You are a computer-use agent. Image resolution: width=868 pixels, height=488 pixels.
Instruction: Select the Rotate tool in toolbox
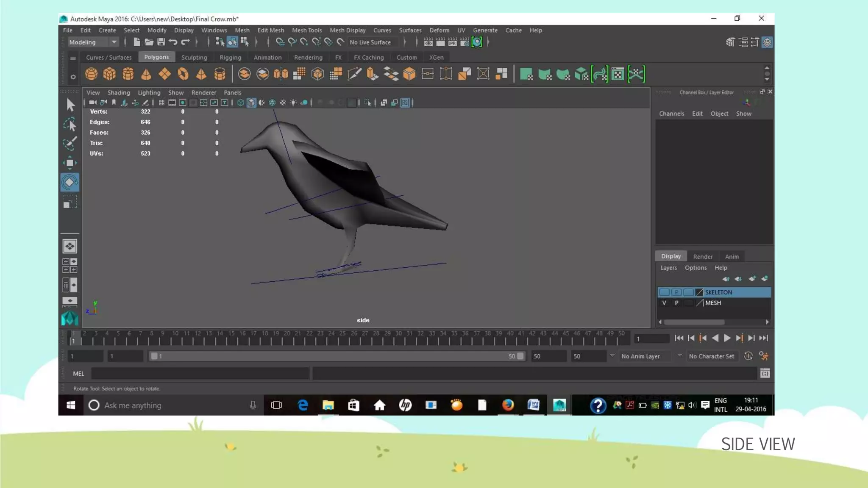pyautogui.click(x=70, y=183)
